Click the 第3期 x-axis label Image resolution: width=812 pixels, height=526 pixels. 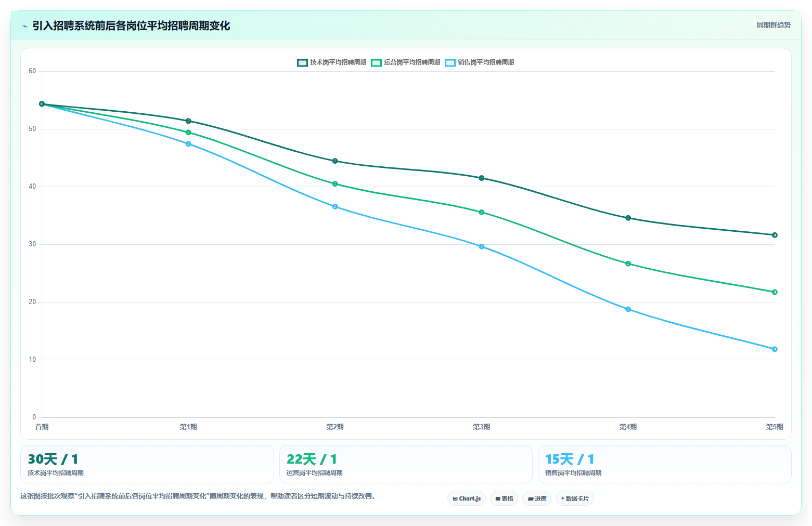pos(482,427)
